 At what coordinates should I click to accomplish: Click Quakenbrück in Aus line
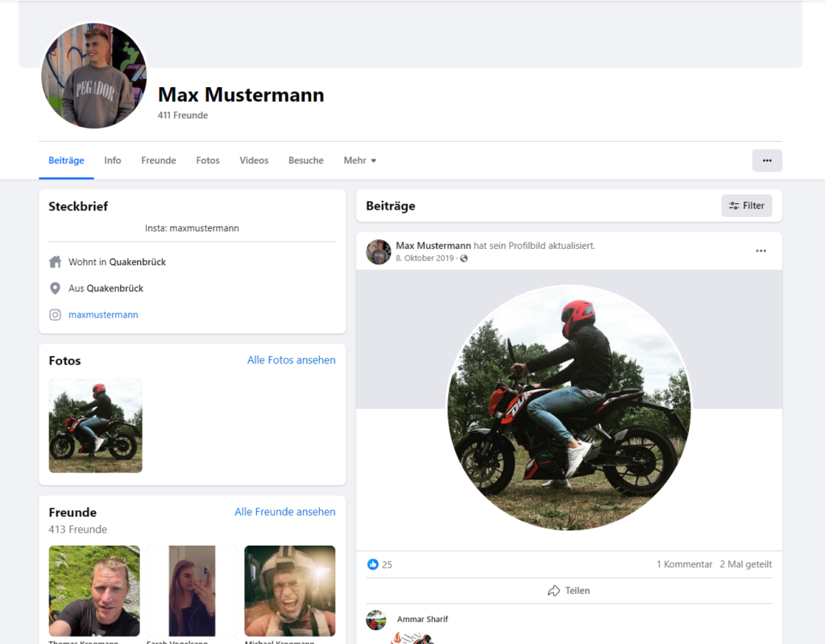(114, 288)
